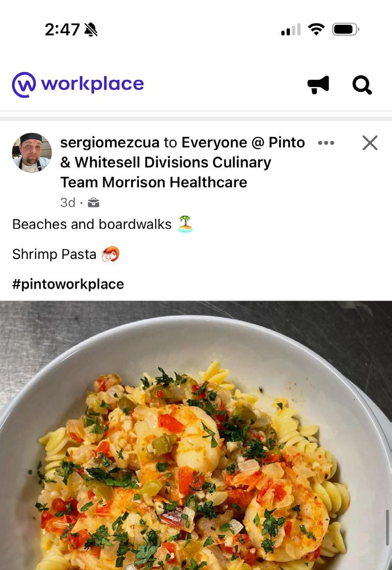Tap the battery indicator icon

pos(345,30)
